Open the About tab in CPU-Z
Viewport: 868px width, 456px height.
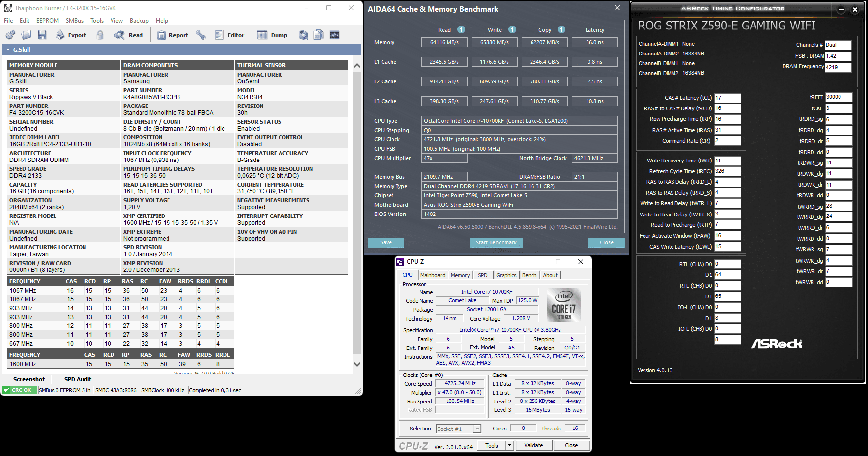tap(550, 275)
